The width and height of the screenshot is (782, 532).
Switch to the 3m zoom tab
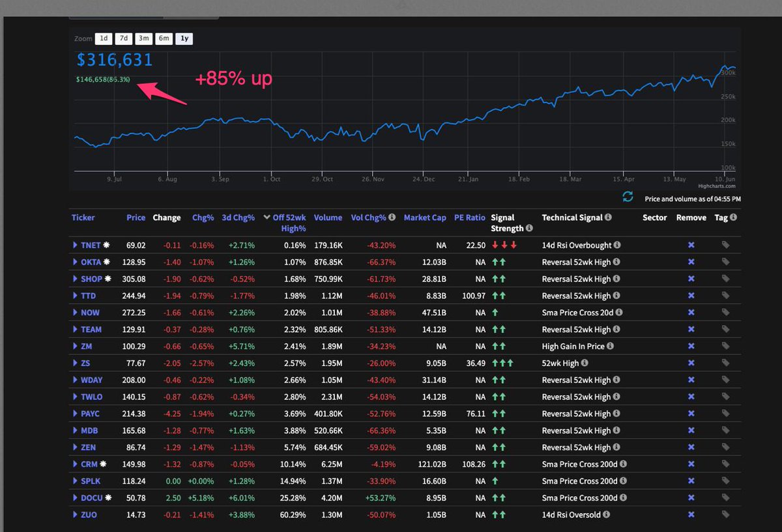[x=143, y=38]
